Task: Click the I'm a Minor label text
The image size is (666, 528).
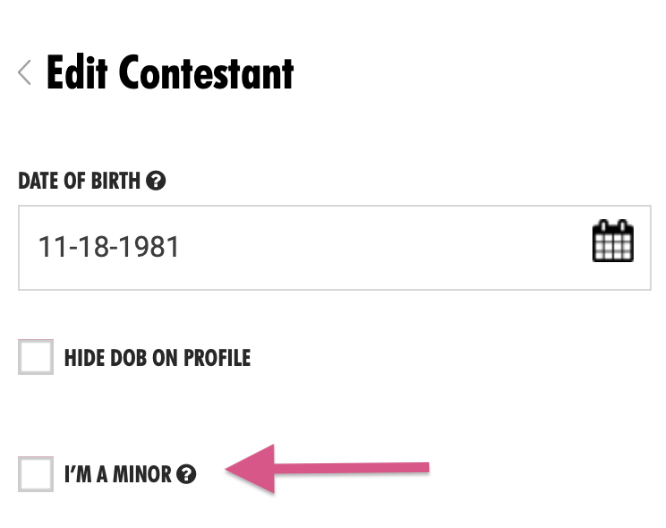Action: [x=118, y=475]
